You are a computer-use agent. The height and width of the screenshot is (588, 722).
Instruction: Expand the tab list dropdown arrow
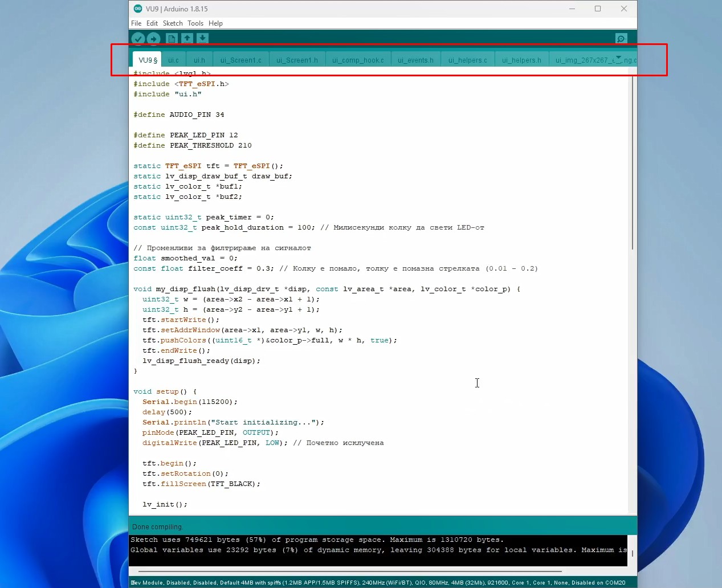click(619, 58)
